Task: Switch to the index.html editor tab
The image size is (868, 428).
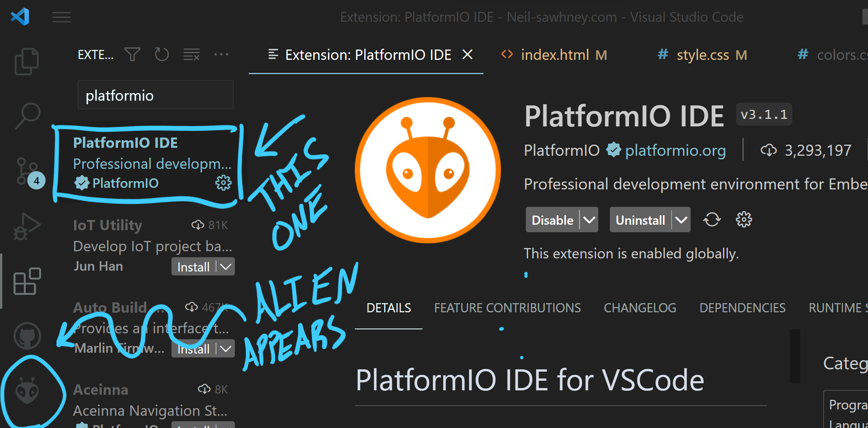Action: (x=554, y=55)
